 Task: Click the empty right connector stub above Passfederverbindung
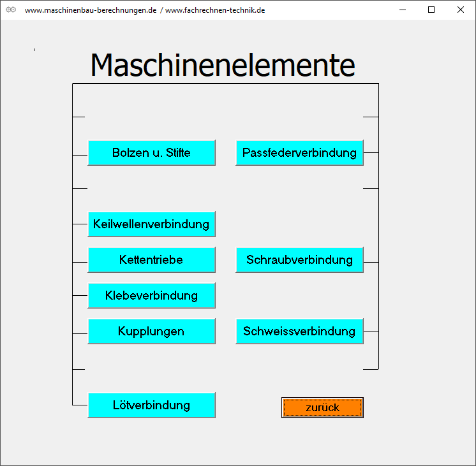(371, 117)
